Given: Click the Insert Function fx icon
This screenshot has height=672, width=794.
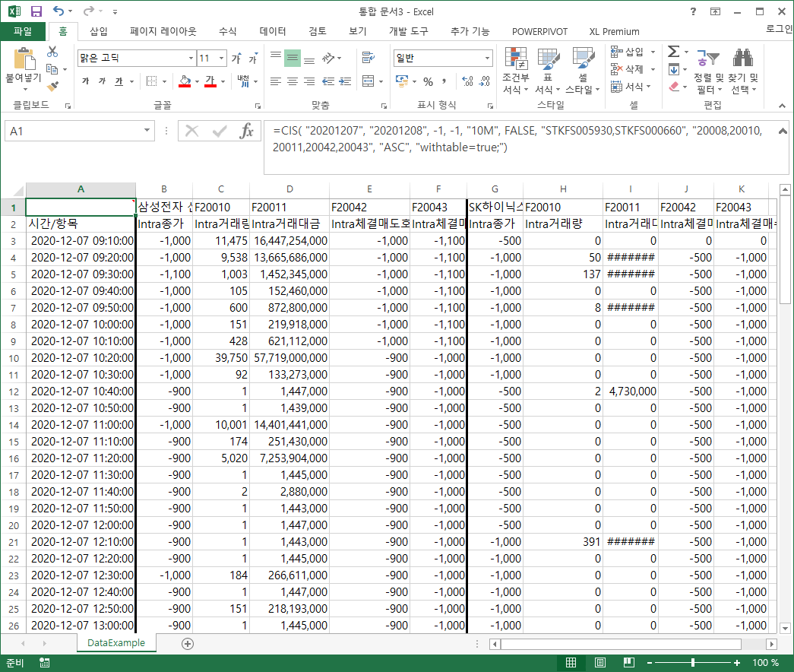Looking at the screenshot, I should [x=246, y=132].
